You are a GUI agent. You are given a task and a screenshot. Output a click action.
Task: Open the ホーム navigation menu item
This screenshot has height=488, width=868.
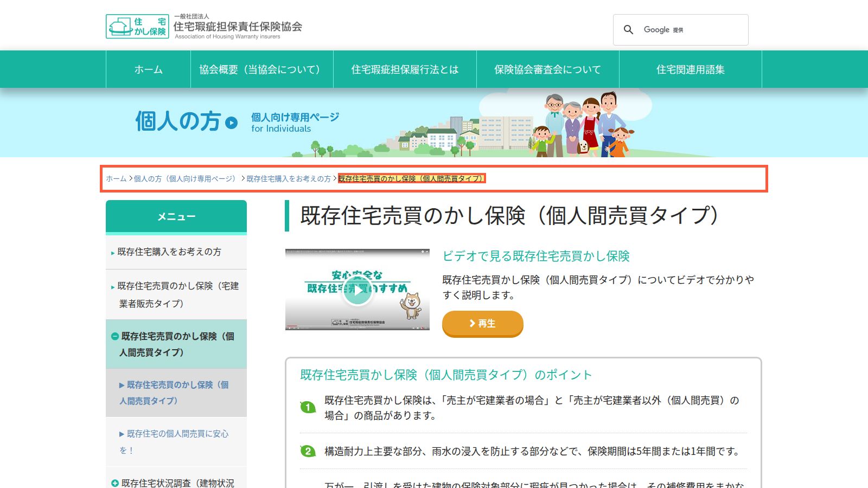coord(148,69)
